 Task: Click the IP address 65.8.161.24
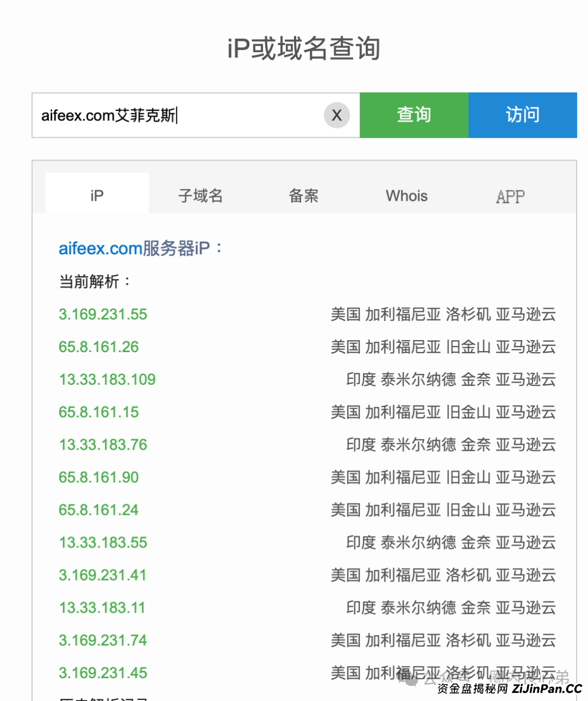click(99, 510)
